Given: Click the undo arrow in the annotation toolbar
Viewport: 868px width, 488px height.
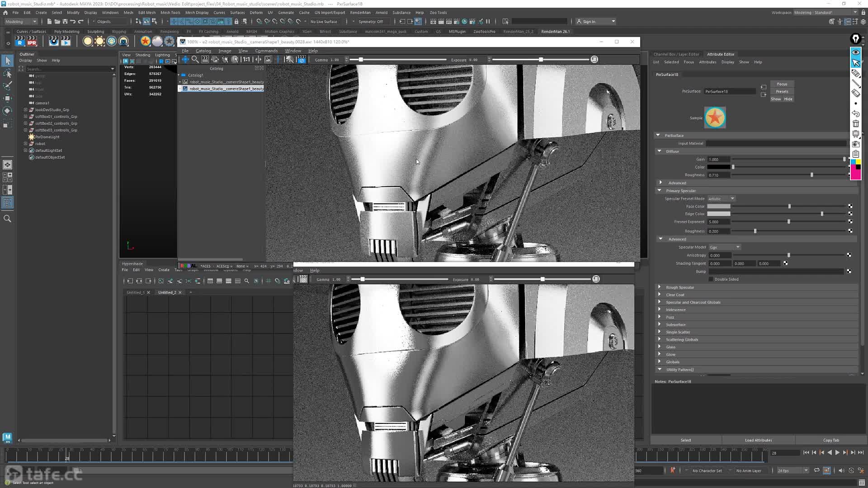Looking at the screenshot, I should point(856,113).
